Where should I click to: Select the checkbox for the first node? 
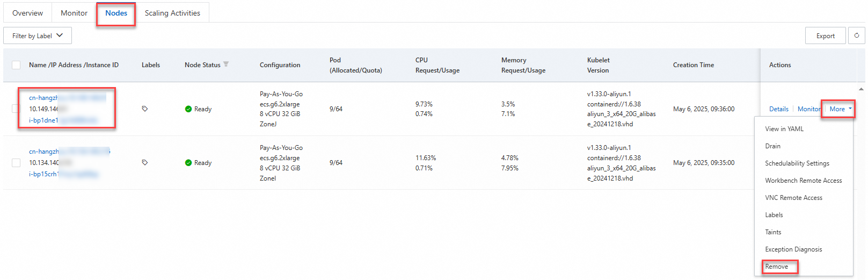[16, 109]
